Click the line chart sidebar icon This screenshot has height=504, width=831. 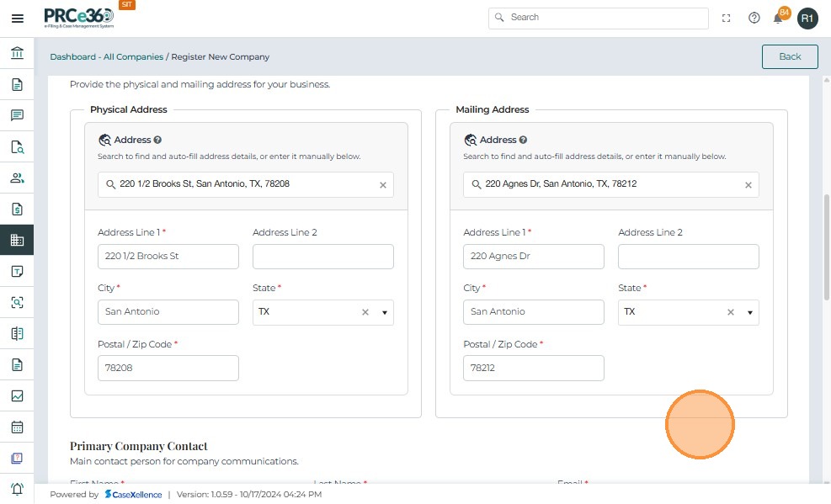coord(17,395)
